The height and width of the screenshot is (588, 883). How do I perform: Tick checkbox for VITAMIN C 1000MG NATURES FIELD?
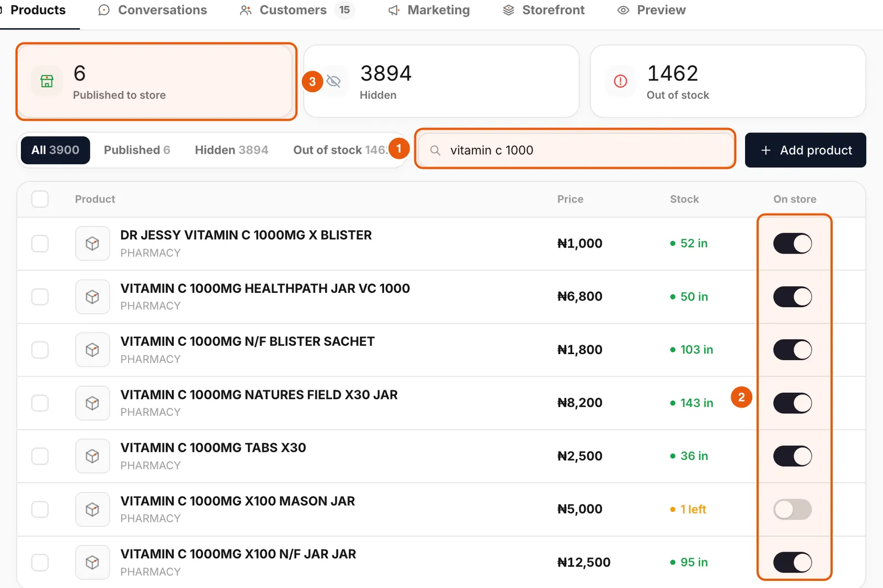40,403
